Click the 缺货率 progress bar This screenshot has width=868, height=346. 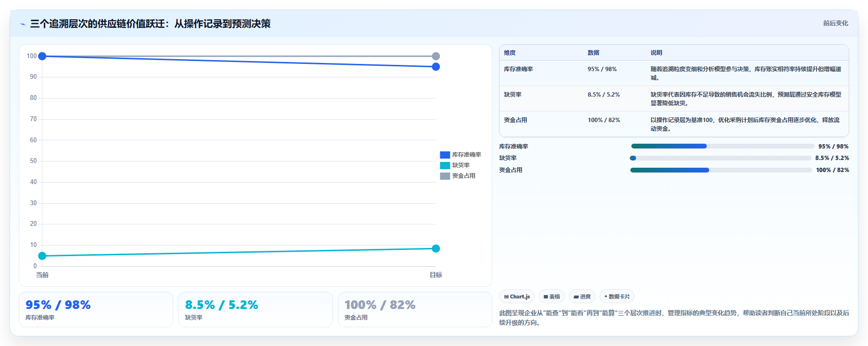(721, 158)
